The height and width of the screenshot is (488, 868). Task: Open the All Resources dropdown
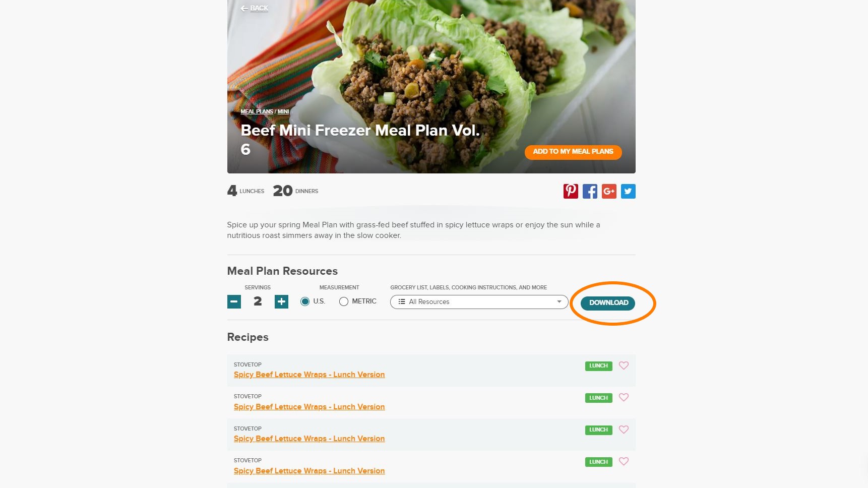479,301
